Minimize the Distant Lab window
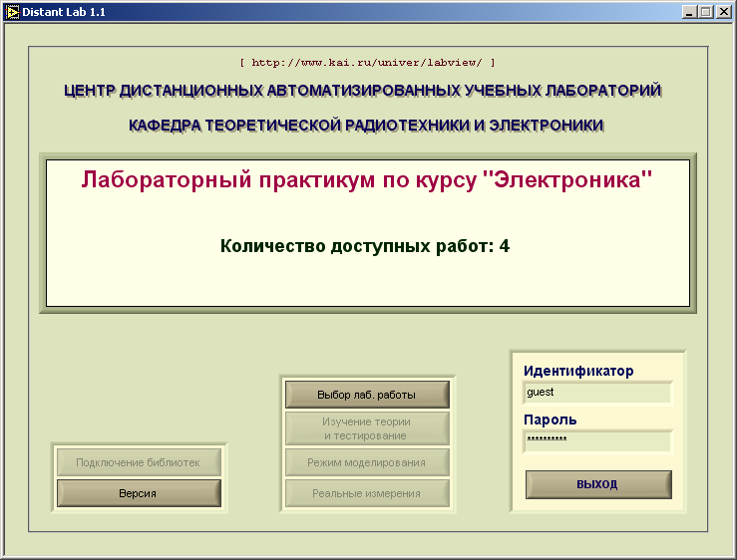Image resolution: width=737 pixels, height=560 pixels. pos(689,12)
